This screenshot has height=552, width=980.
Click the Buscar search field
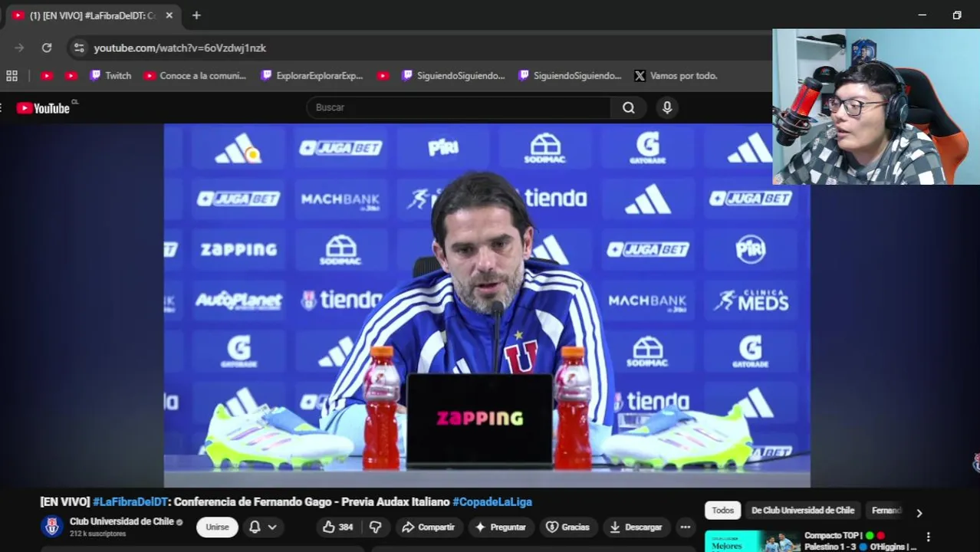pyautogui.click(x=459, y=107)
